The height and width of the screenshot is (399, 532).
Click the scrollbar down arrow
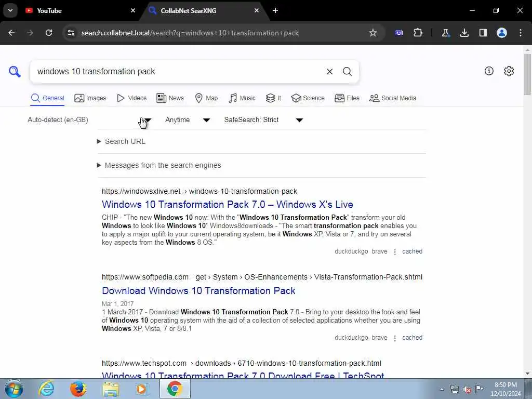point(528,374)
